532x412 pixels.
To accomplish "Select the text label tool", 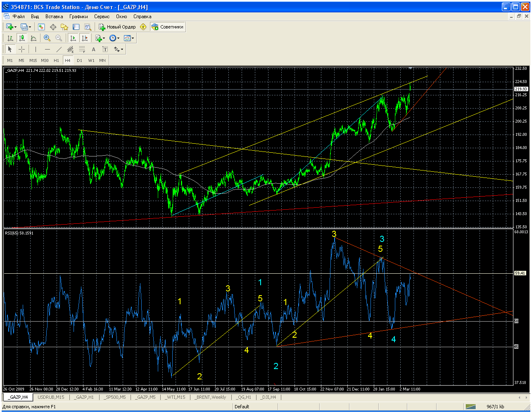I will tap(105, 49).
